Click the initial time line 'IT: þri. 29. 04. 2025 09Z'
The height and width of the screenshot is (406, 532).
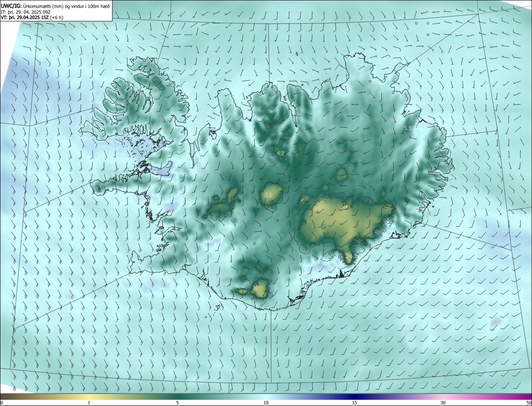coord(26,12)
